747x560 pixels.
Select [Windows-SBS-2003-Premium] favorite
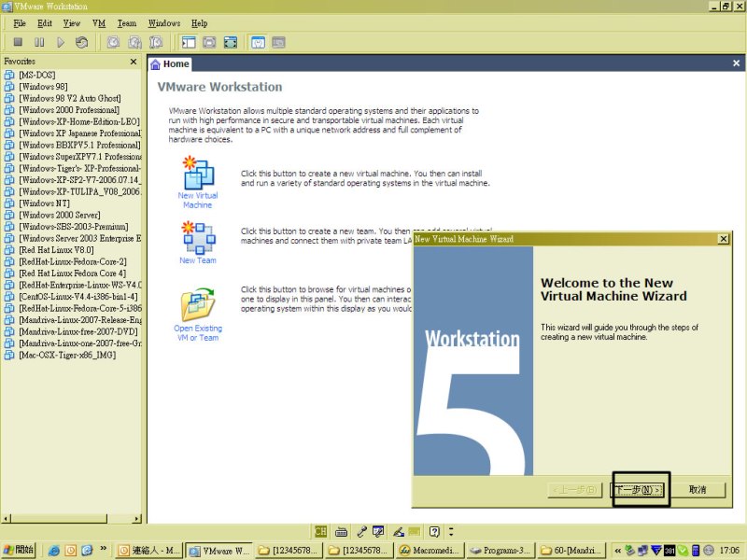[74, 227]
